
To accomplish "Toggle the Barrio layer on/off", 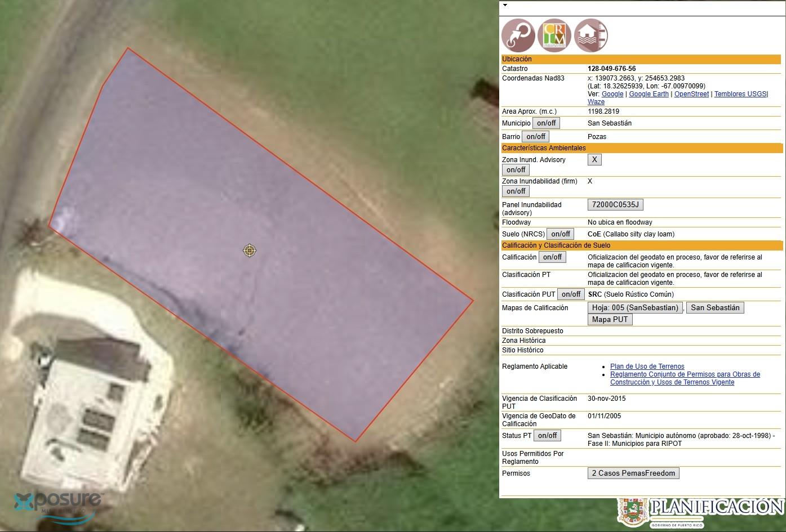I will tap(535, 137).
